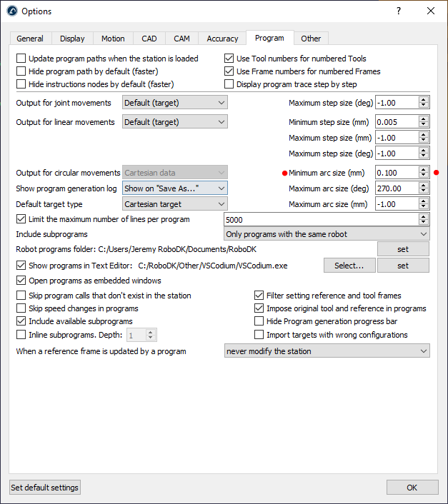Toggle Open programs as embedded windows
This screenshot has width=448, height=504.
pyautogui.click(x=21, y=281)
